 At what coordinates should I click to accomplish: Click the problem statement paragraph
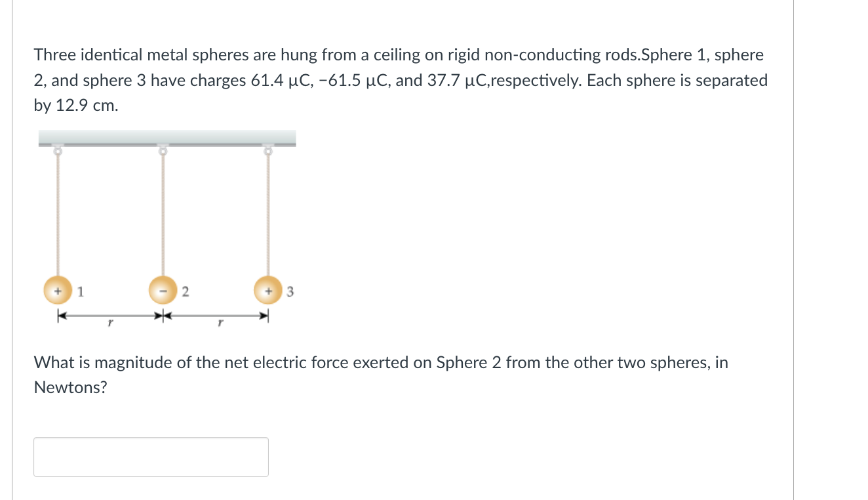400,79
